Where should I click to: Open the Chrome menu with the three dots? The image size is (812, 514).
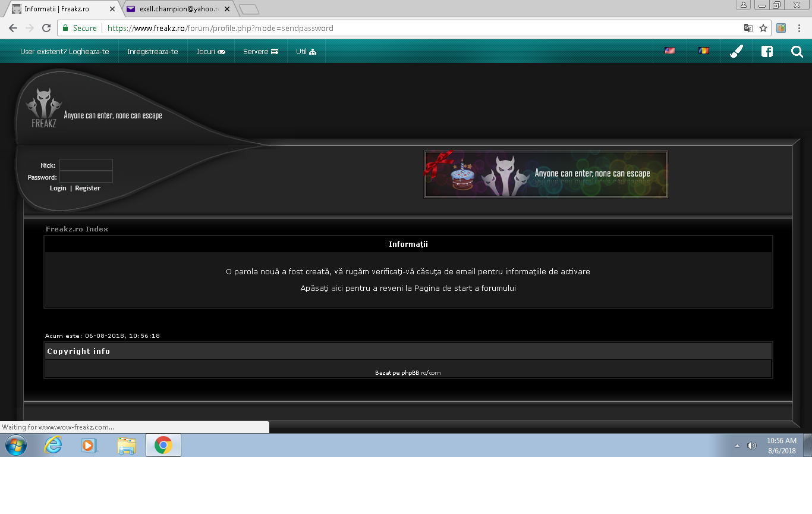coord(800,28)
